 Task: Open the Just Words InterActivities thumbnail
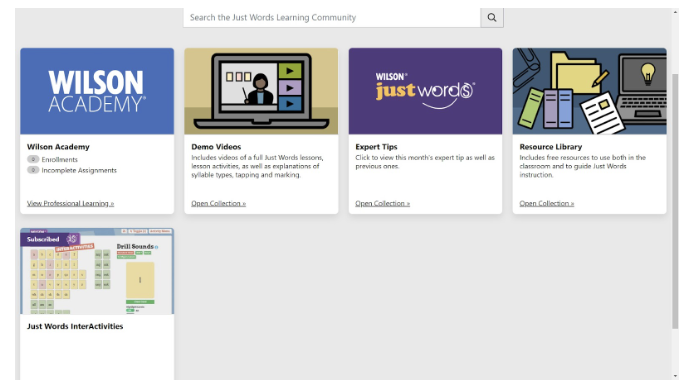coord(97,271)
